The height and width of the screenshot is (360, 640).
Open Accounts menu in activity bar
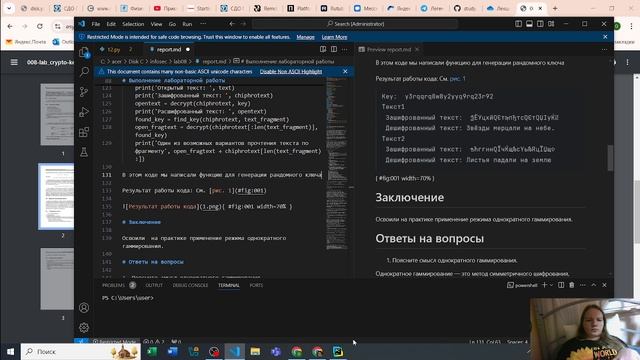click(x=84, y=307)
